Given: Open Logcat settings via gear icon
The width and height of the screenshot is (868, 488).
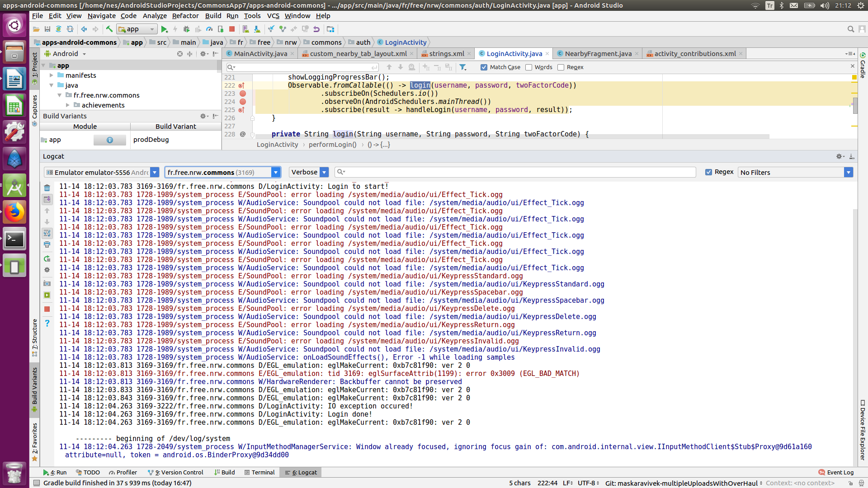Looking at the screenshot, I should pyautogui.click(x=47, y=270).
